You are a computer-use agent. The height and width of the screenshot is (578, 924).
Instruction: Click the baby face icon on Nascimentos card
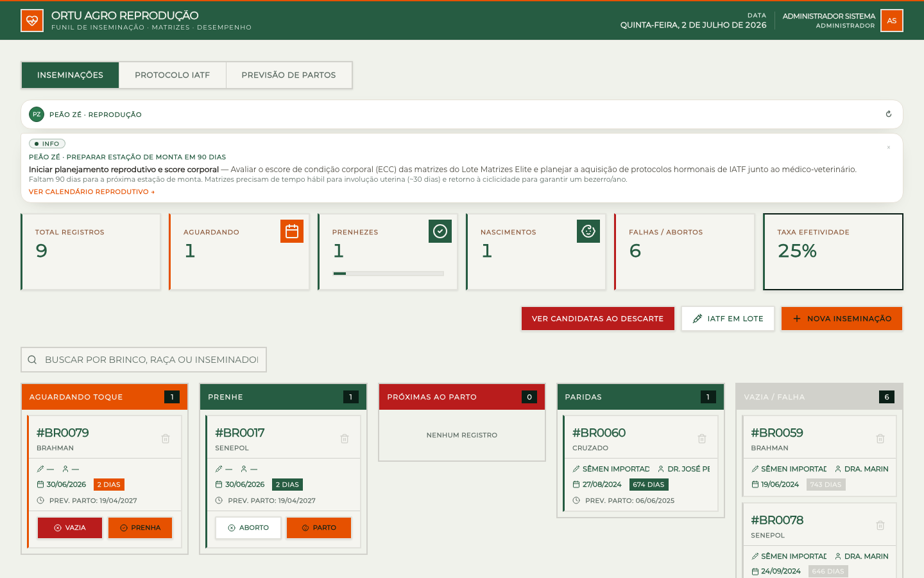(x=588, y=231)
